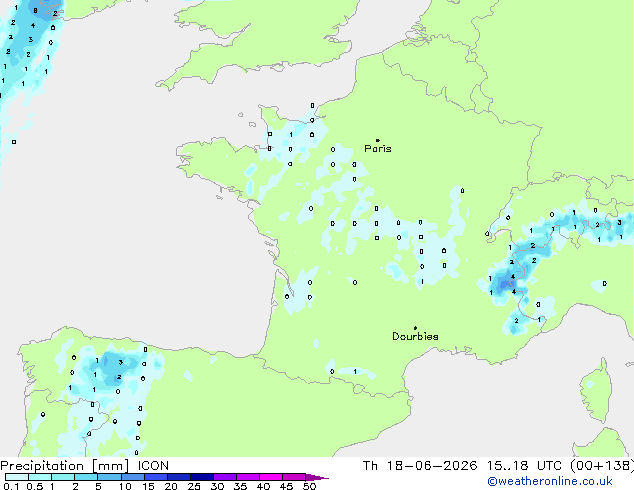Select the black dot marker above Dourbies
634x490 pixels.
coord(415,328)
